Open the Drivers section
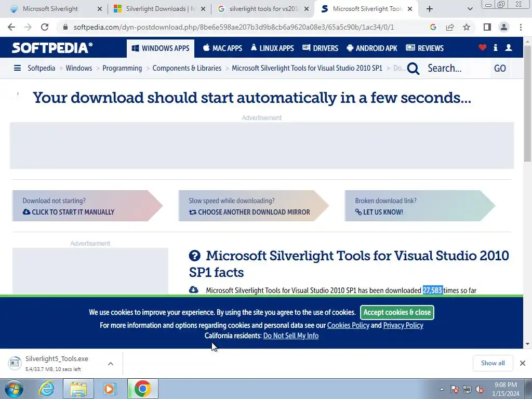Viewport: 532px width, 399px height. pyautogui.click(x=320, y=48)
